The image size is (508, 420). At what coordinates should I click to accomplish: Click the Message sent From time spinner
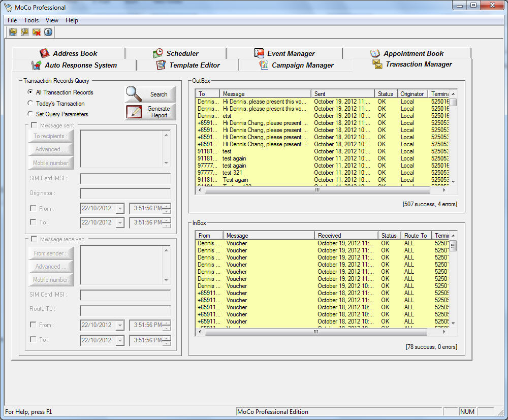click(x=167, y=209)
